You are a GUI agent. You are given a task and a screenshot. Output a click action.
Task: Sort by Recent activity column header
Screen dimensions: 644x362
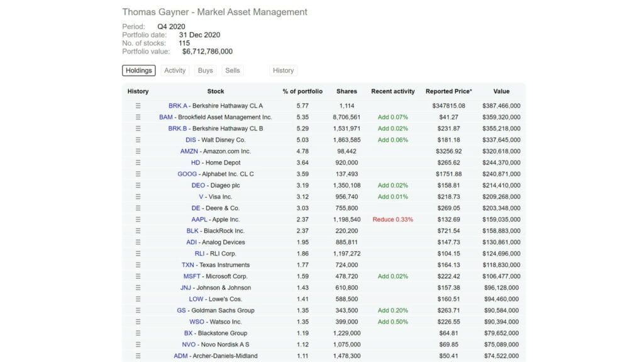click(x=393, y=91)
